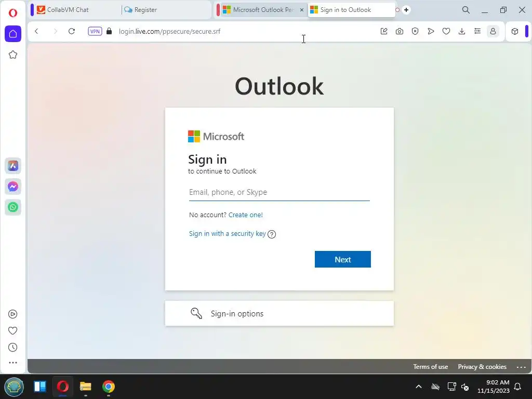Image resolution: width=532 pixels, height=399 pixels.
Task: Launch Chrome from taskbar
Action: pyautogui.click(x=109, y=387)
